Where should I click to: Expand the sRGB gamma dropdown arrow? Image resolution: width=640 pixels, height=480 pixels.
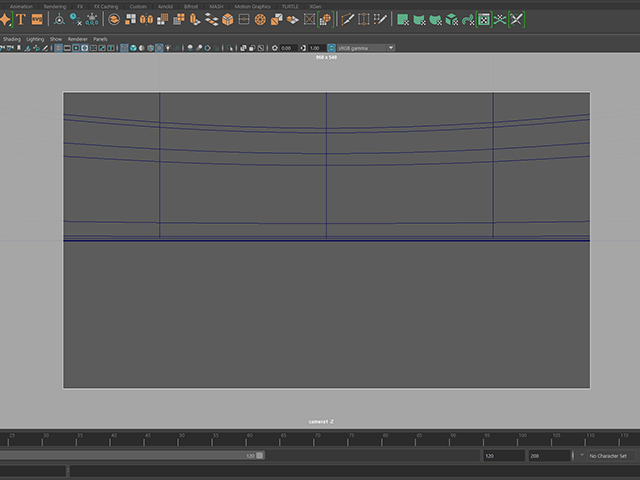click(x=391, y=48)
